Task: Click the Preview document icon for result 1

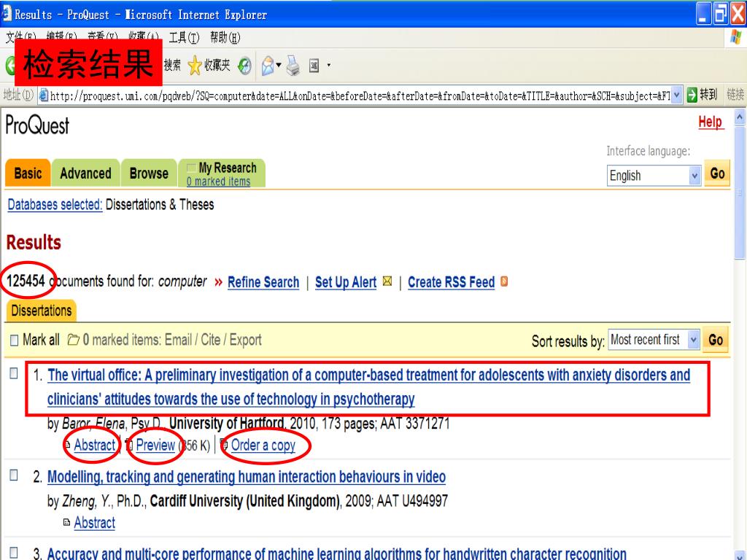Action: coord(129,446)
